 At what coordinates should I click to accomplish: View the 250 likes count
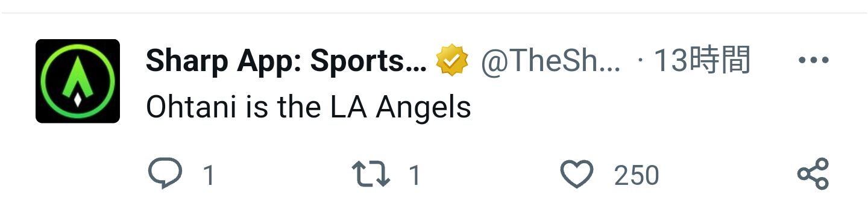[637, 176]
